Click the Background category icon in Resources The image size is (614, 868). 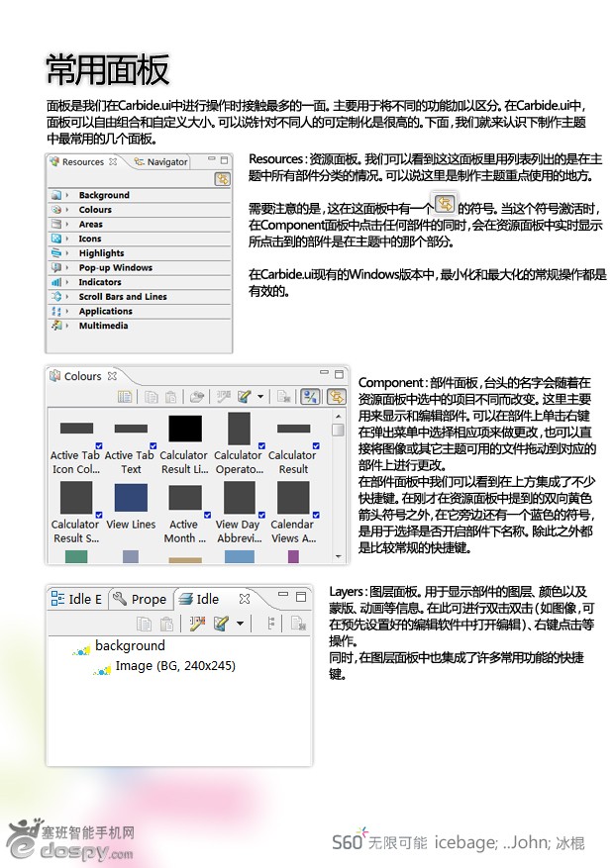click(x=55, y=195)
